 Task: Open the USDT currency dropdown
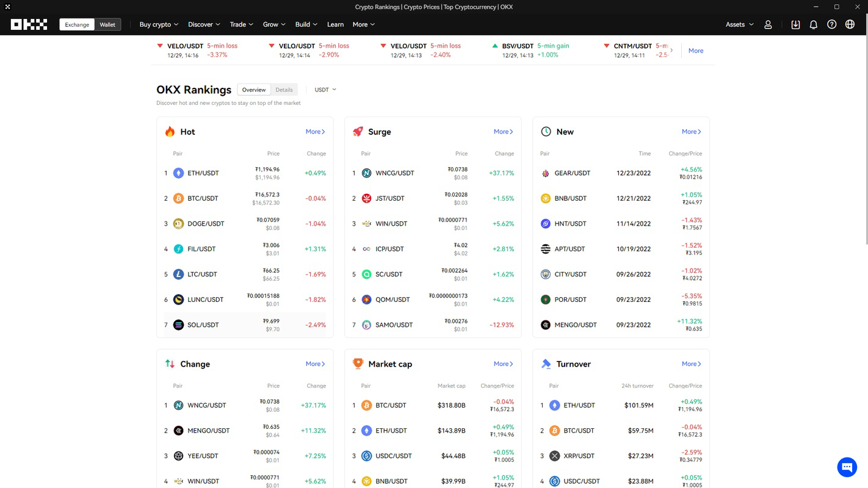point(325,90)
